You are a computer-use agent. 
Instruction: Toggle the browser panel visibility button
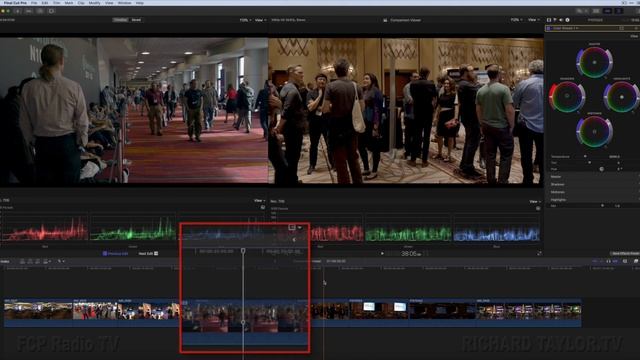click(x=596, y=11)
